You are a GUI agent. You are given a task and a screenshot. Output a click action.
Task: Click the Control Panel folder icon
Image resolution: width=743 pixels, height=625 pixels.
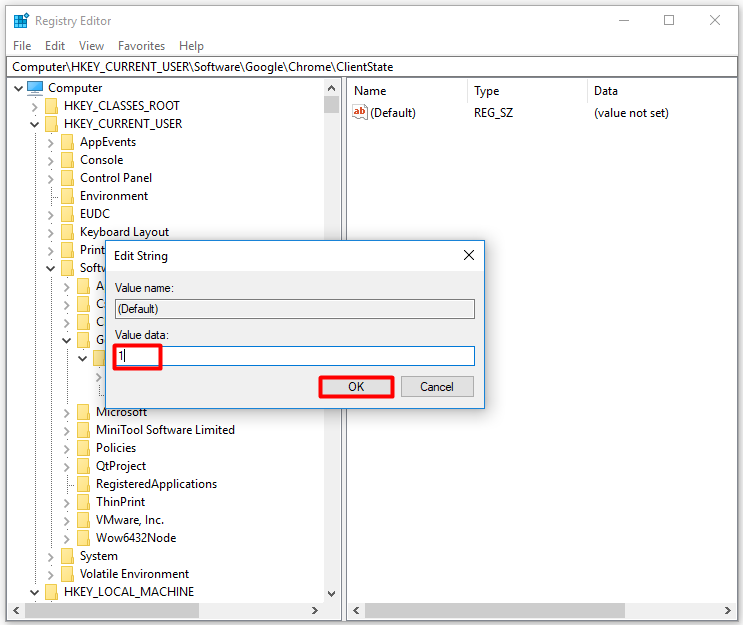coord(67,178)
